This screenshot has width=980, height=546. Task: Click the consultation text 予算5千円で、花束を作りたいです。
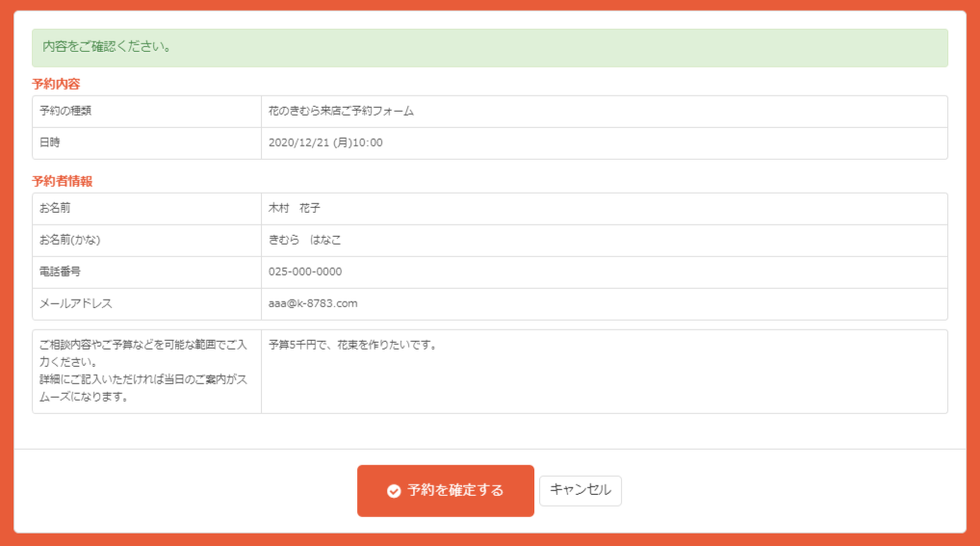point(353,345)
